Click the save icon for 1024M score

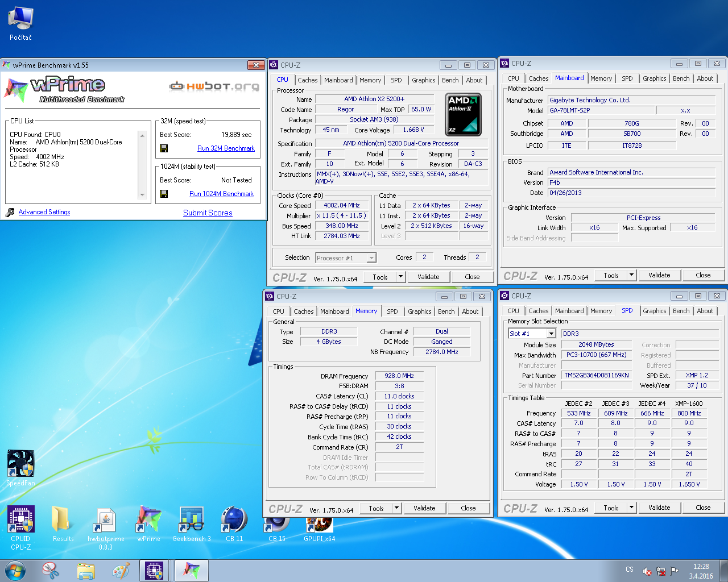pyautogui.click(x=164, y=194)
